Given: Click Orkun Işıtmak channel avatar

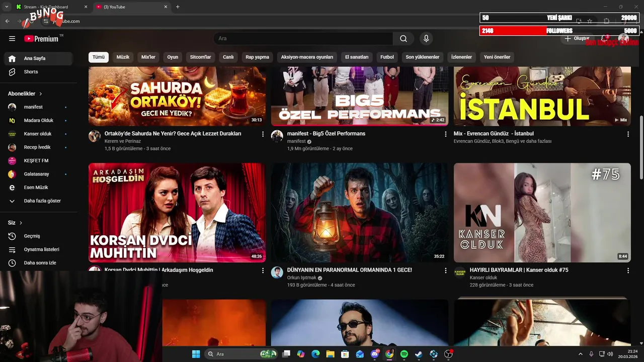Looking at the screenshot, I should (x=277, y=273).
